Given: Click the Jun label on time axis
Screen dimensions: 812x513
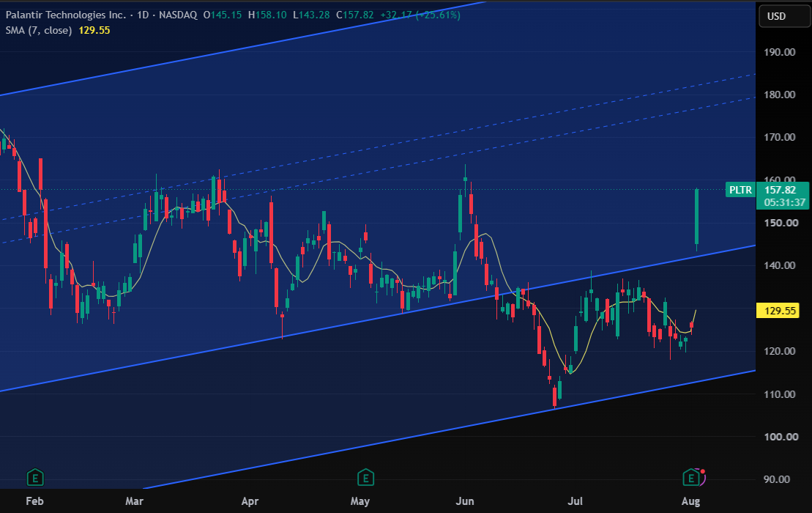Looking at the screenshot, I should (x=465, y=501).
